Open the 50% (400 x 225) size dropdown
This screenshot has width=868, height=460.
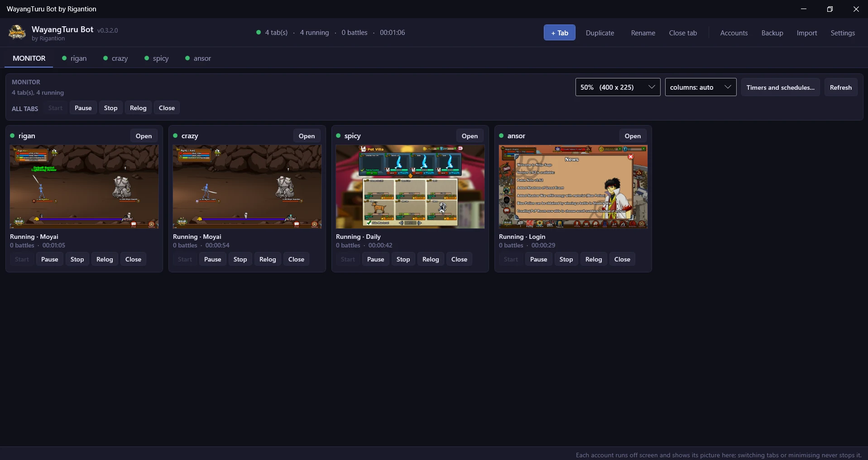[x=618, y=87]
